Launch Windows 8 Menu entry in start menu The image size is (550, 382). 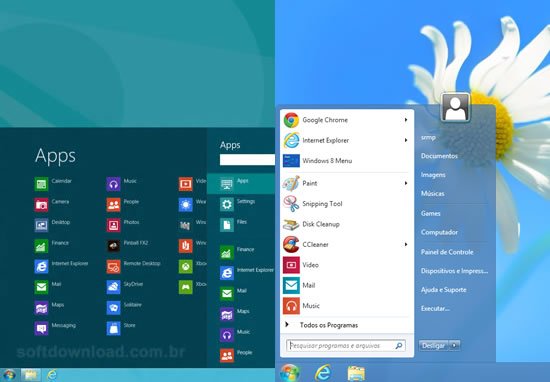(345, 161)
